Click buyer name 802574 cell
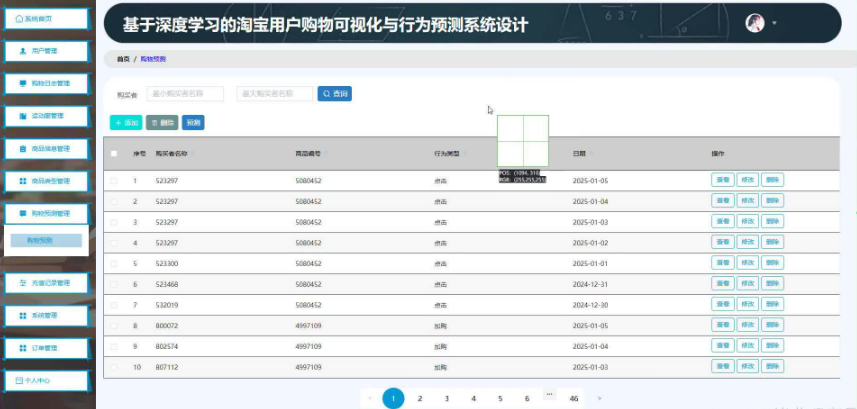This screenshot has width=857, height=409. click(x=167, y=347)
